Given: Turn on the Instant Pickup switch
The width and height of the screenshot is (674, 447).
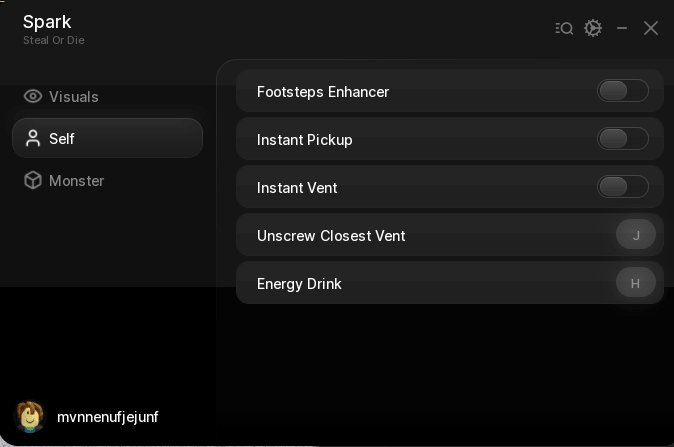Looking at the screenshot, I should pos(622,139).
